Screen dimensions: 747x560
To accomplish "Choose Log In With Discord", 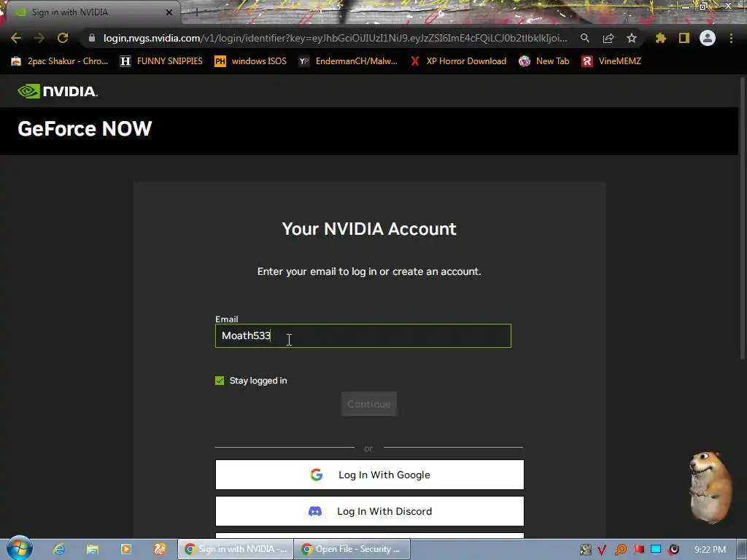I will coord(370,511).
